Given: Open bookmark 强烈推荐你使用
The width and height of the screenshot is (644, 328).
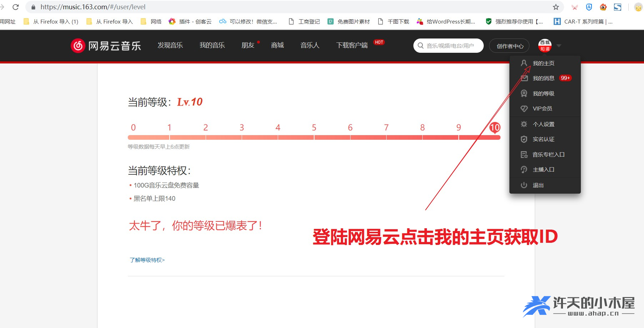Looking at the screenshot, I should (x=514, y=21).
